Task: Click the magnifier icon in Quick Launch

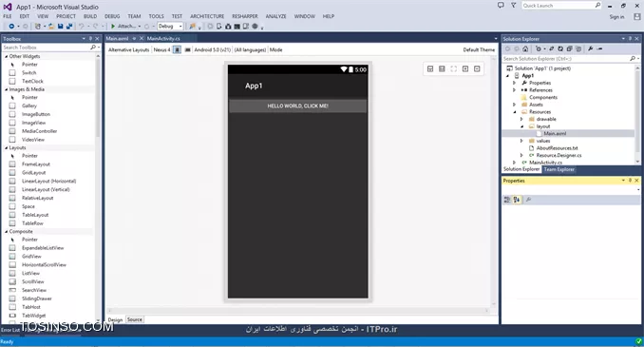Action: [597, 6]
